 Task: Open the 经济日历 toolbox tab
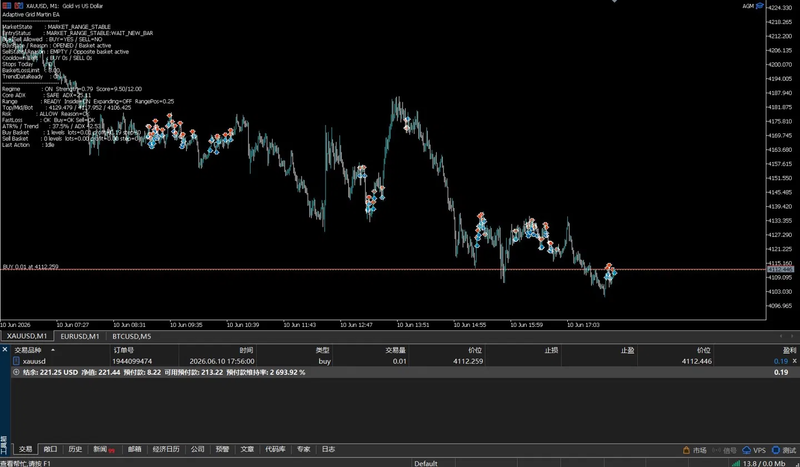166,449
